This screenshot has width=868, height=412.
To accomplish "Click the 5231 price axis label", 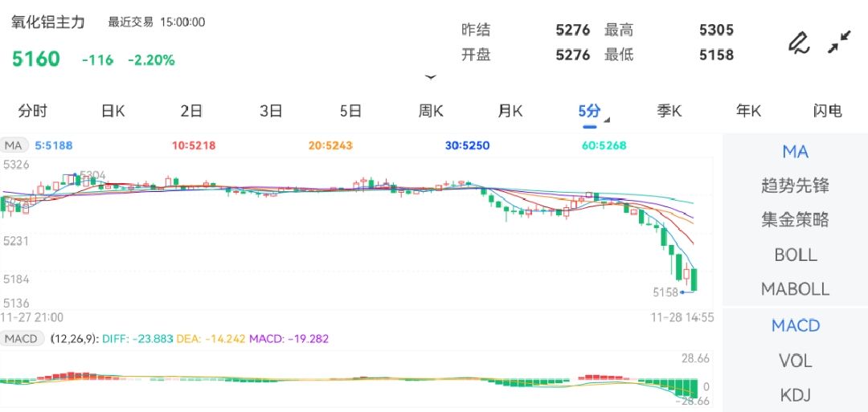I will [16, 241].
